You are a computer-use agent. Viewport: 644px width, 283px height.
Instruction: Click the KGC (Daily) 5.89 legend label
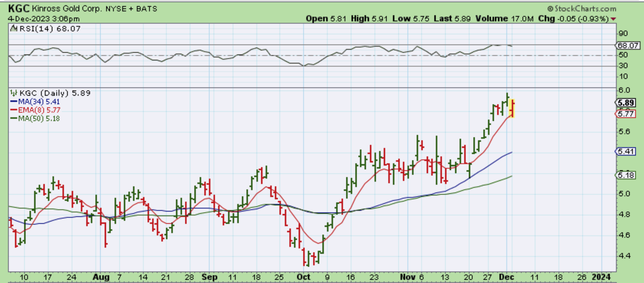pos(55,93)
